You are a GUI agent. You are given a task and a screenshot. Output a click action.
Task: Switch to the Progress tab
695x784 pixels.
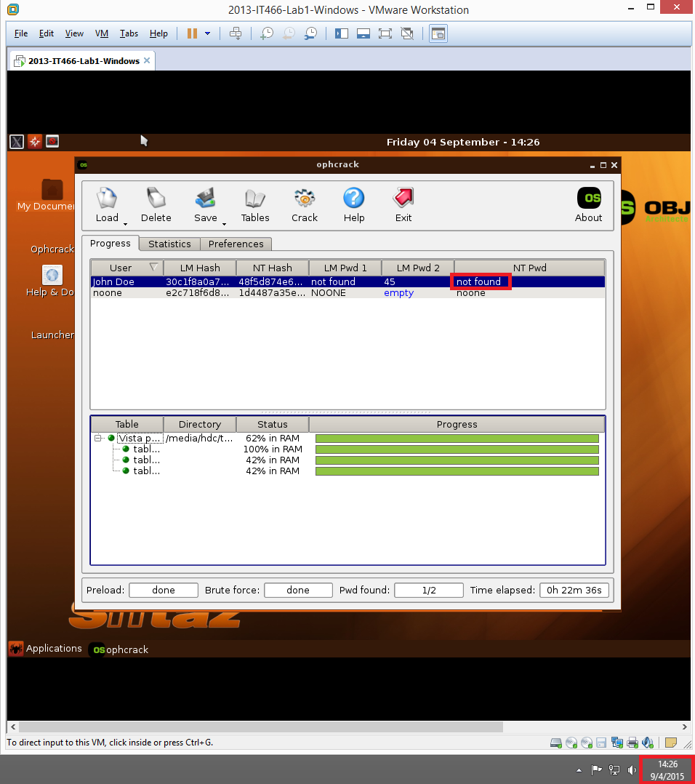pyautogui.click(x=110, y=244)
